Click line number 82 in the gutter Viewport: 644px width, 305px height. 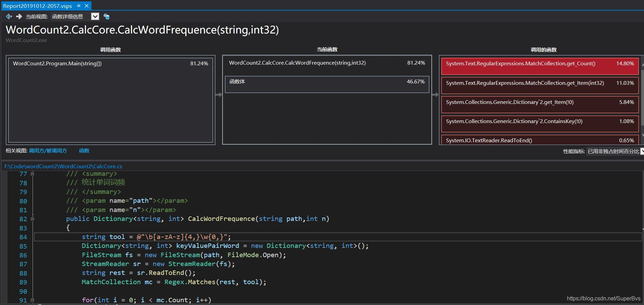pyautogui.click(x=23, y=219)
